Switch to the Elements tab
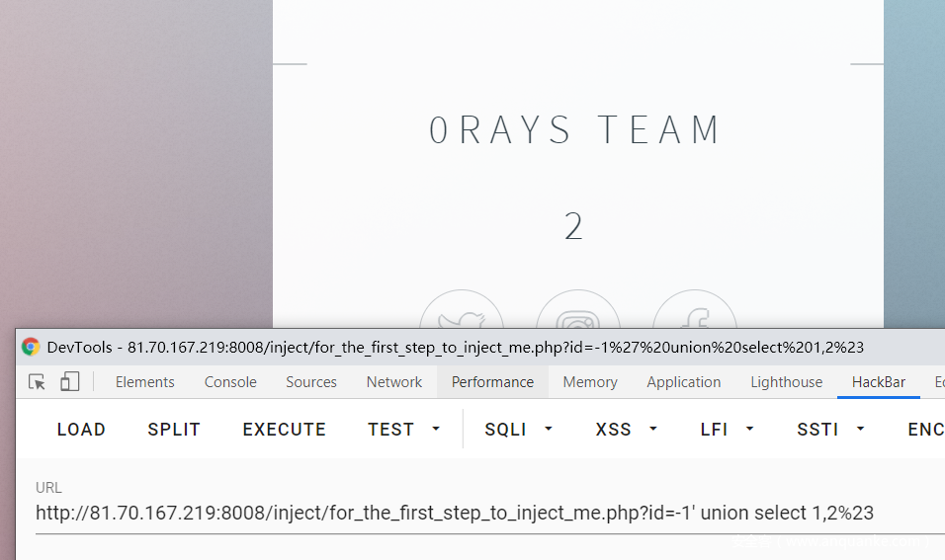 point(145,382)
